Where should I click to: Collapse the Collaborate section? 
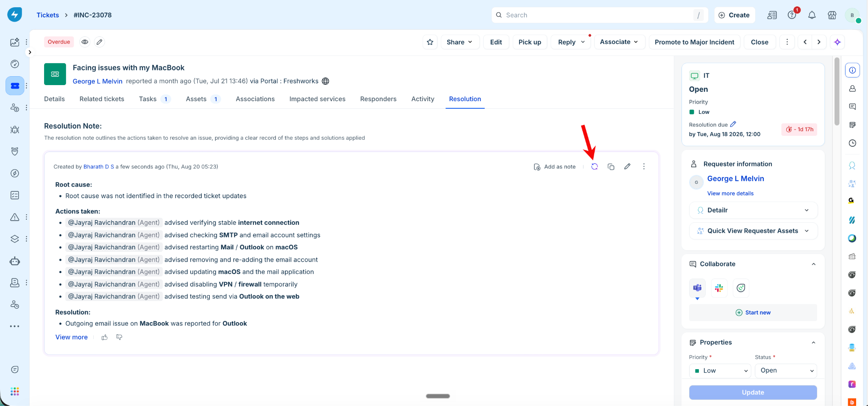(814, 264)
